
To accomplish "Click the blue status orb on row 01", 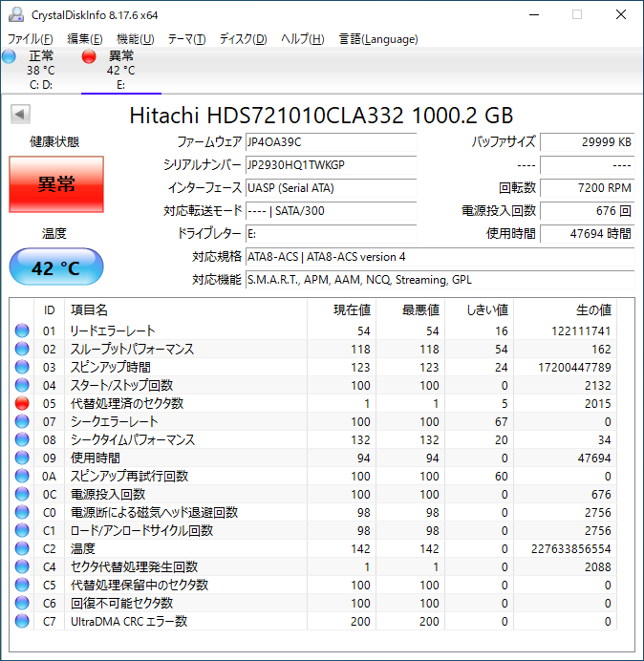I will 22,330.
